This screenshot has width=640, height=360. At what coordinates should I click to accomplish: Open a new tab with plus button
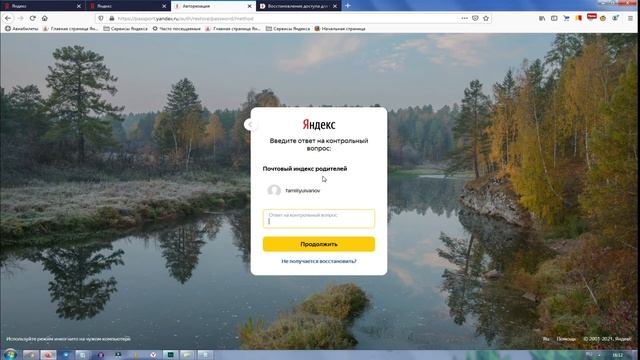(348, 6)
